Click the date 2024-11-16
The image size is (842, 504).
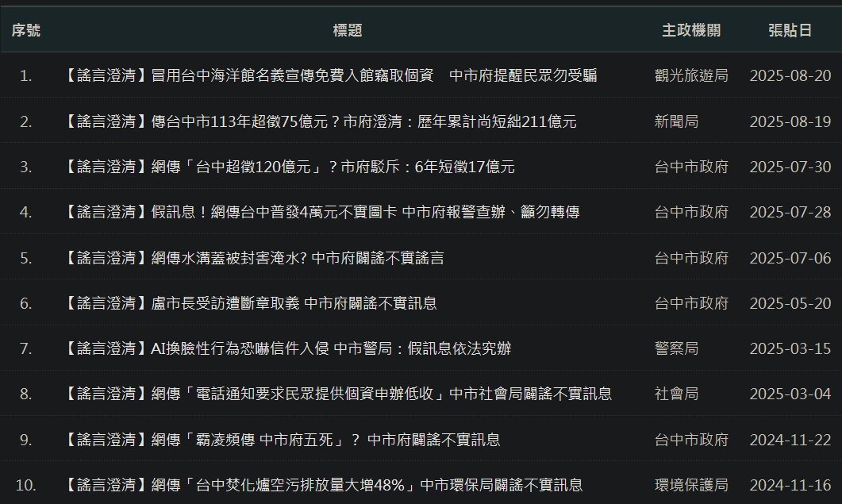[x=790, y=485]
